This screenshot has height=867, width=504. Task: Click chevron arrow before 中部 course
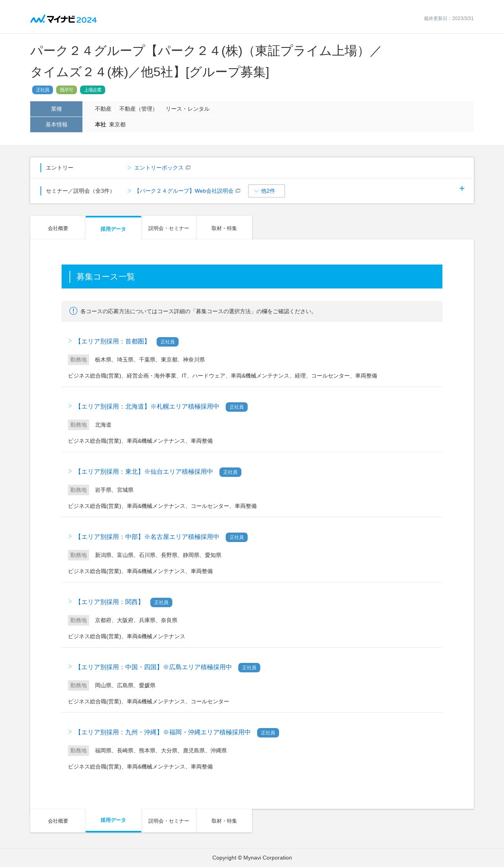pyautogui.click(x=70, y=536)
